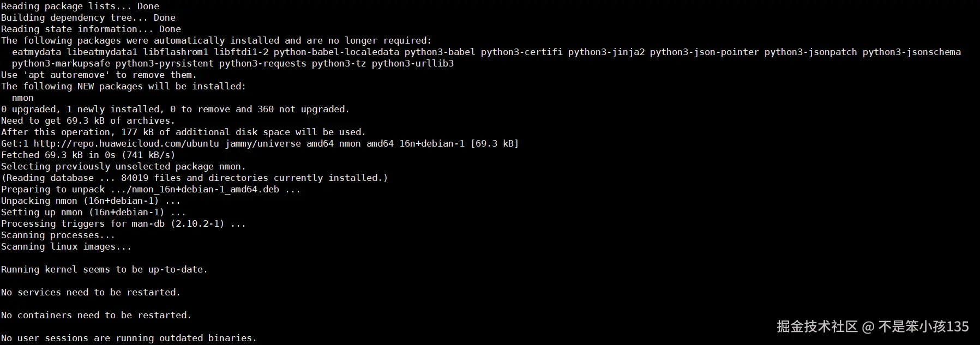This screenshot has height=345, width=980.
Task: Click the 'No user sessions' outdated binaries line
Action: tap(129, 338)
